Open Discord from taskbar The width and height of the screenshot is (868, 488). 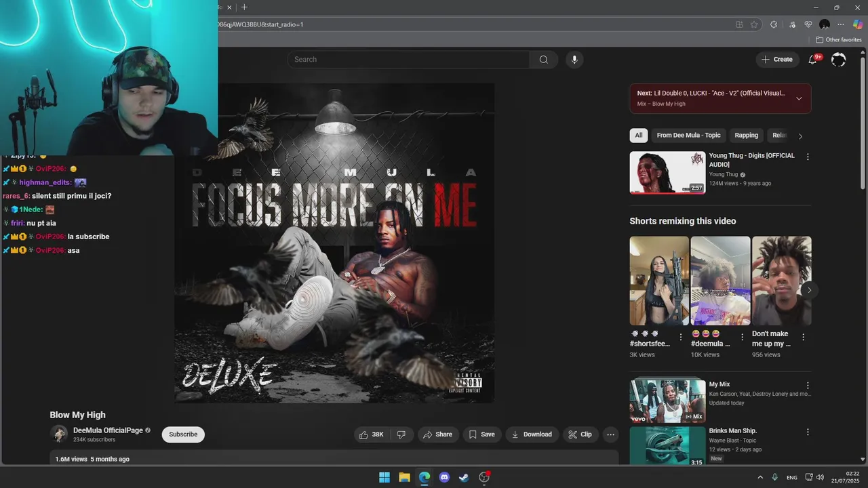point(444,477)
